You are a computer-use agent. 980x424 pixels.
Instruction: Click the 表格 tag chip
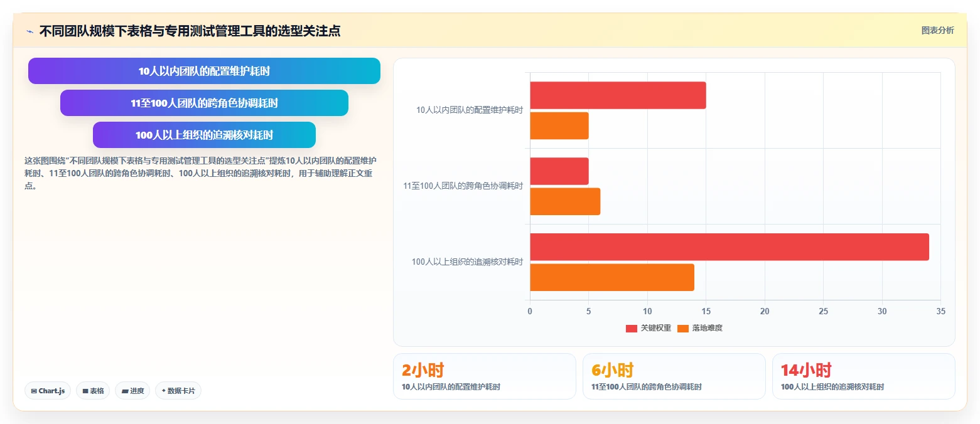click(93, 391)
